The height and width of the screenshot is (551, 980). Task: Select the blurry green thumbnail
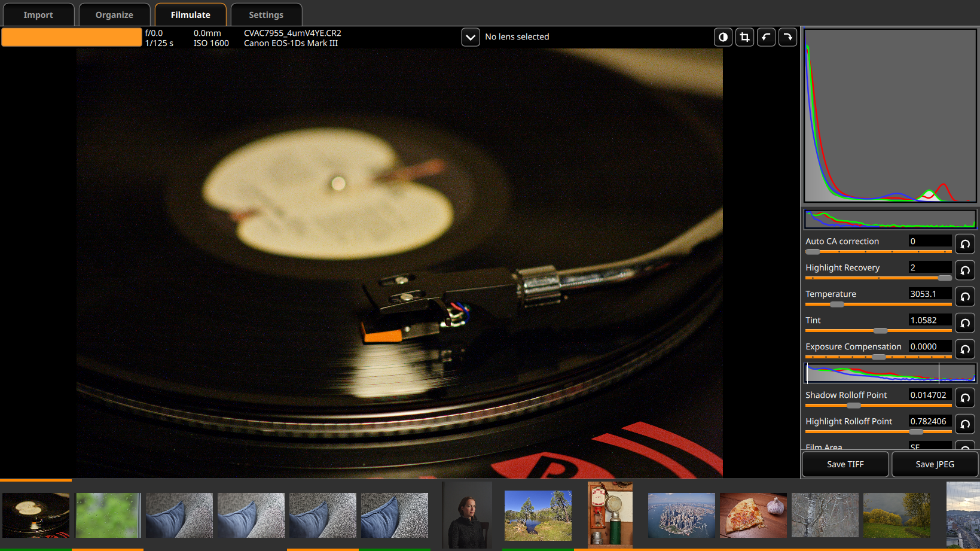tap(108, 515)
